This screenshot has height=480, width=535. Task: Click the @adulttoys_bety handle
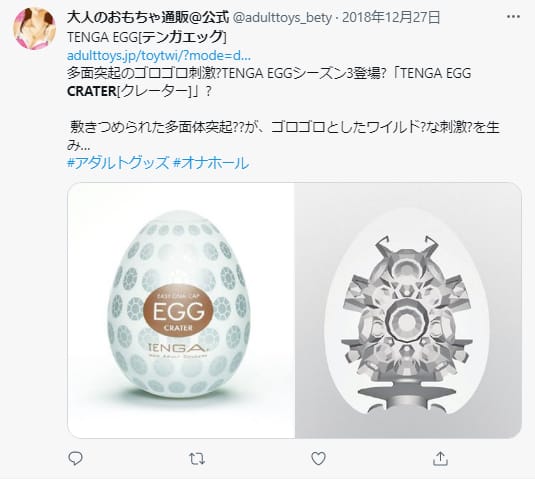[x=282, y=18]
